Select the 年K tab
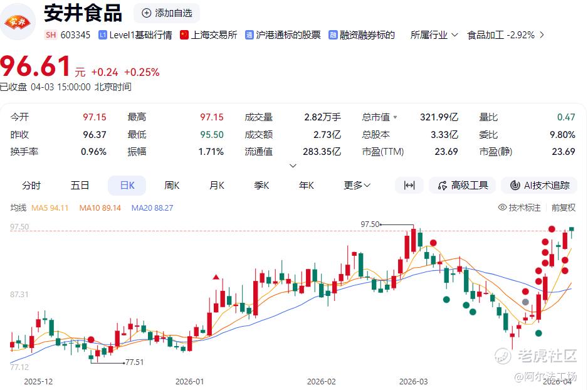This screenshot has width=588, height=390. pos(306,185)
